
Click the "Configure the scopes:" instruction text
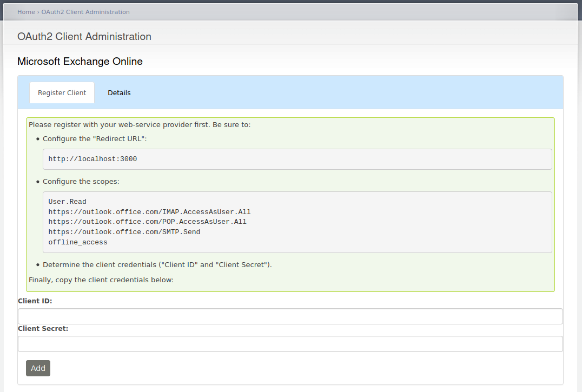click(81, 182)
